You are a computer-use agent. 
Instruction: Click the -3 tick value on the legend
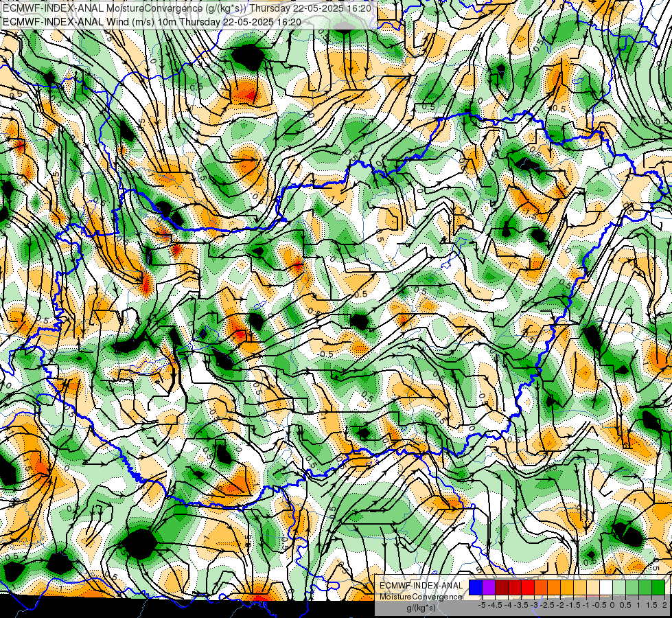click(534, 605)
